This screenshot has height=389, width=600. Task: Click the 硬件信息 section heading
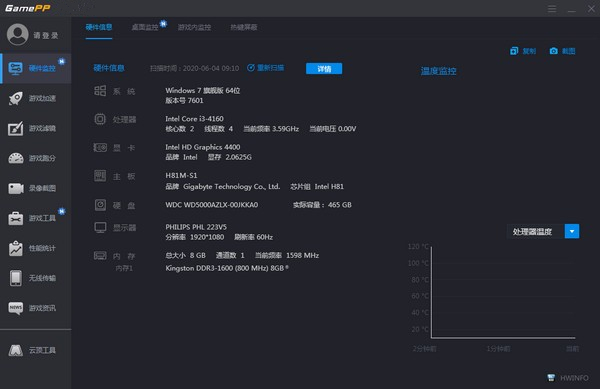(x=109, y=68)
